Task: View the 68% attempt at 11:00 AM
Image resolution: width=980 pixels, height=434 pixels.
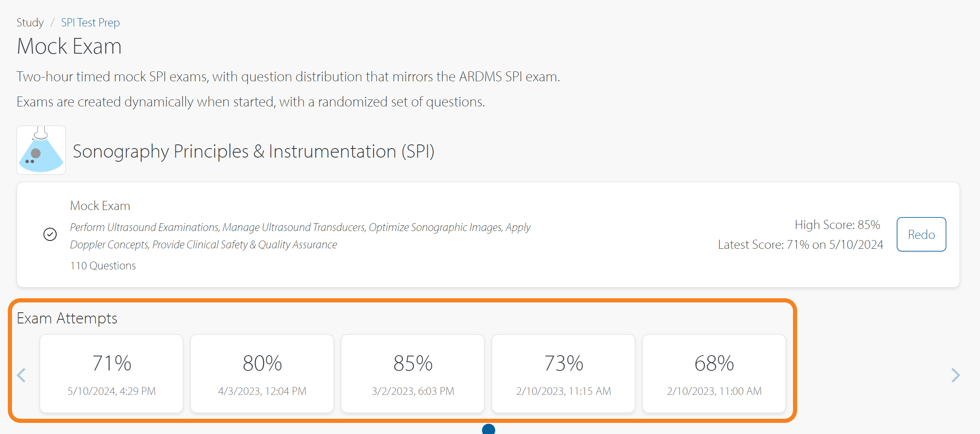Action: (x=714, y=373)
